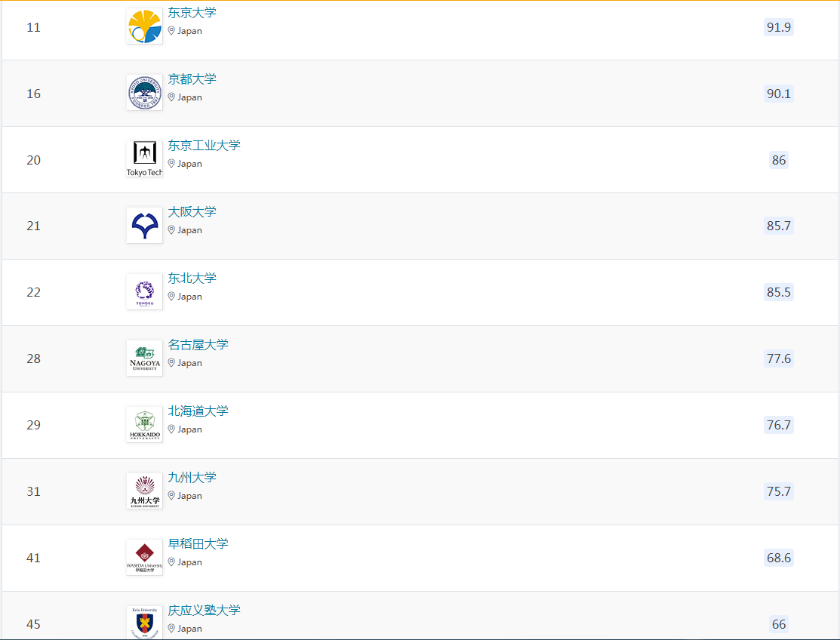Click the Hokkaido University logo

click(x=145, y=425)
